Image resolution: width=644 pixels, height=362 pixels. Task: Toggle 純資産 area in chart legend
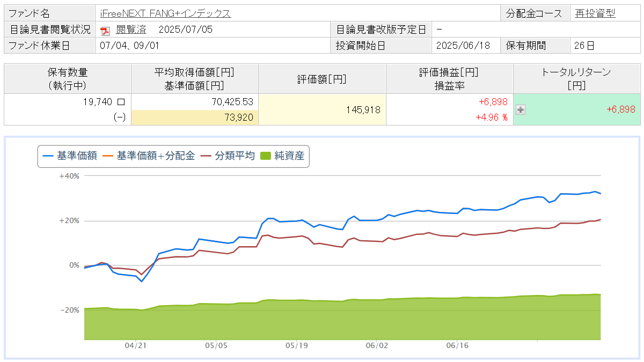click(x=282, y=156)
